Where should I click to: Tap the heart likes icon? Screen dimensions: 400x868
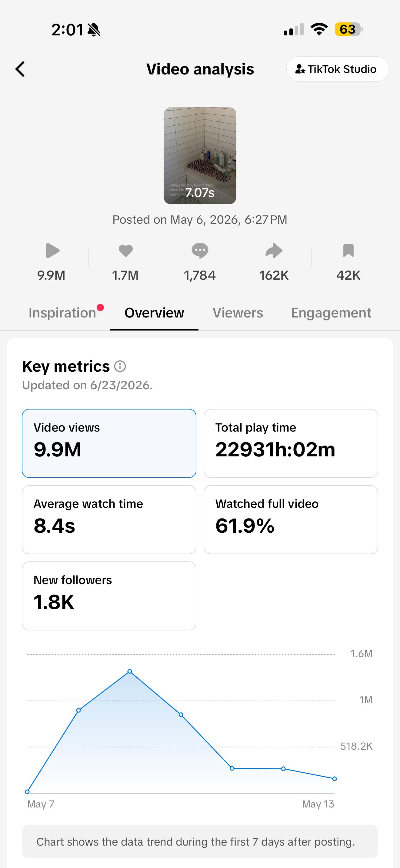[x=125, y=251]
